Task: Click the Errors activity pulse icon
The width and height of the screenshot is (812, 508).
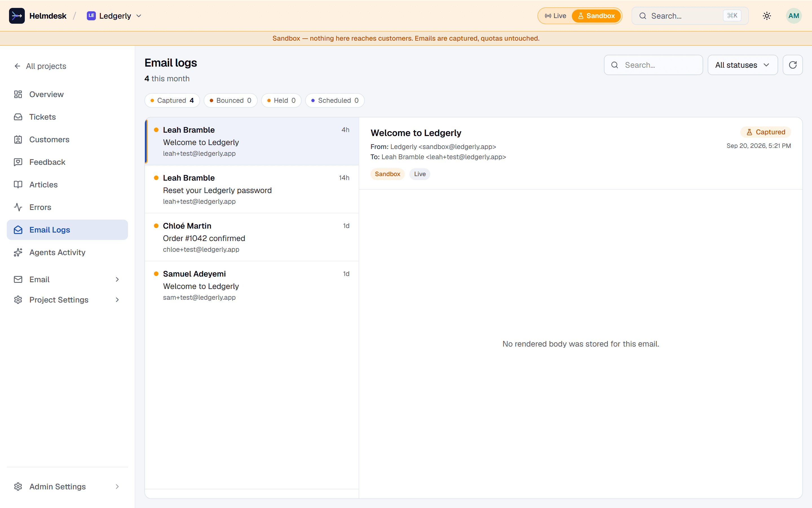Action: pyautogui.click(x=18, y=207)
